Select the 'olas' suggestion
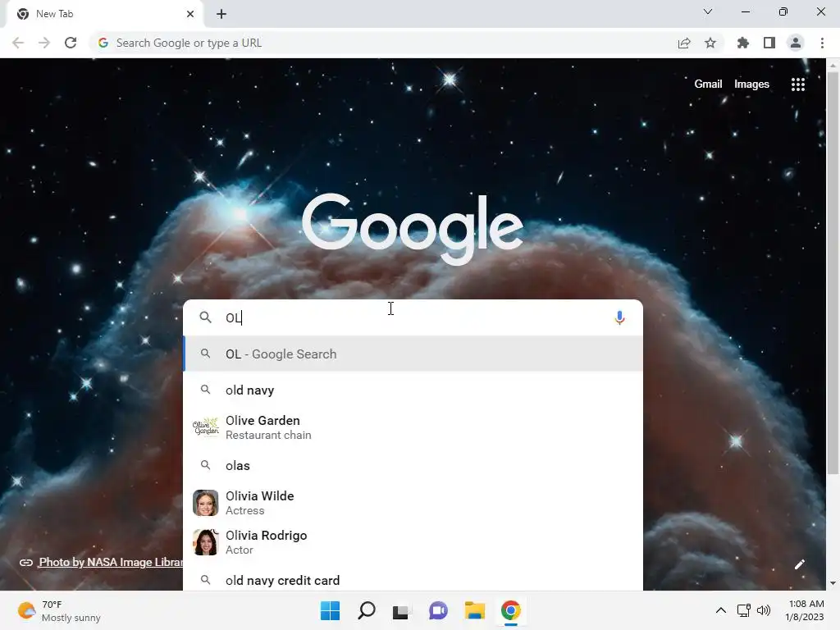This screenshot has height=630, width=840. tap(413, 466)
